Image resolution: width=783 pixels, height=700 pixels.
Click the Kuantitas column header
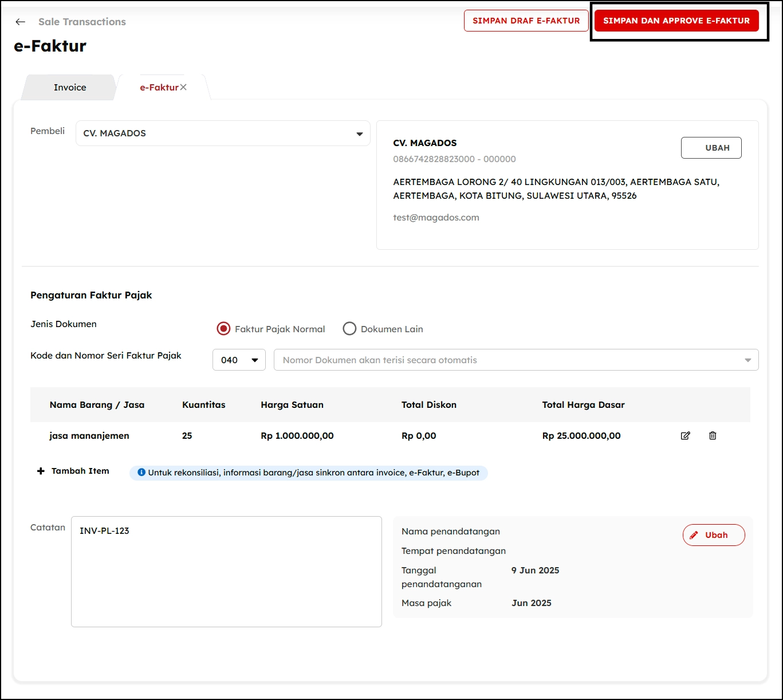[204, 404]
